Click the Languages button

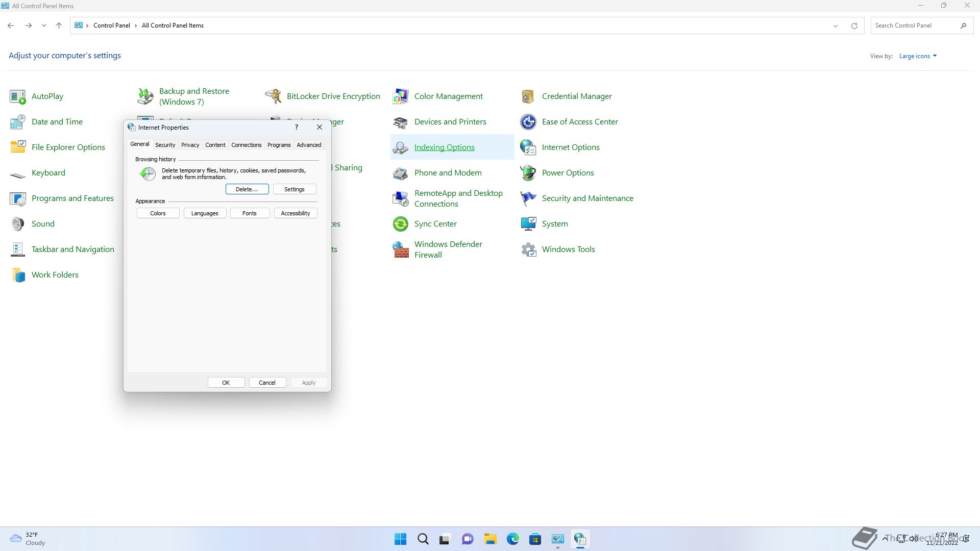pos(205,213)
